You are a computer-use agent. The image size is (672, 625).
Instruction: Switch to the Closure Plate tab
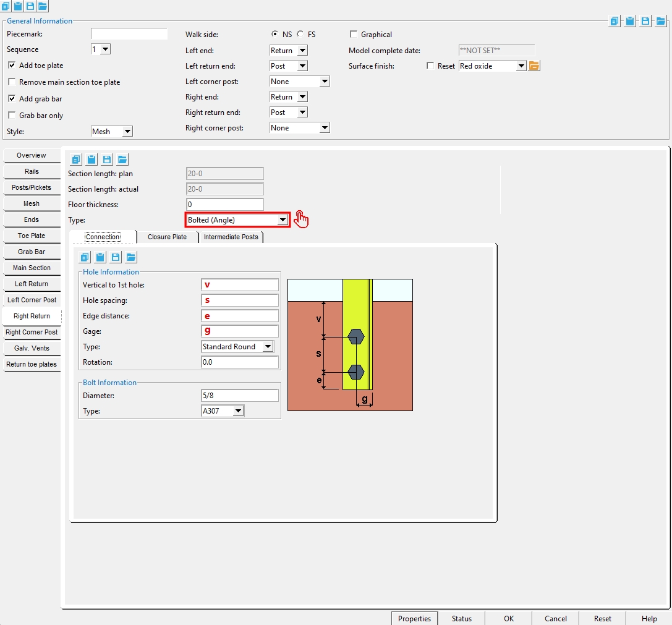(167, 237)
